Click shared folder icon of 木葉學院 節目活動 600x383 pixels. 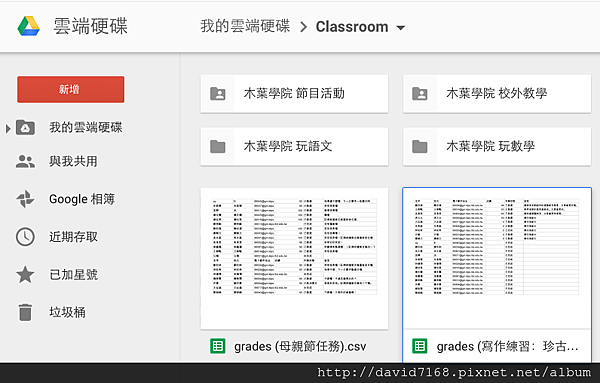218,94
